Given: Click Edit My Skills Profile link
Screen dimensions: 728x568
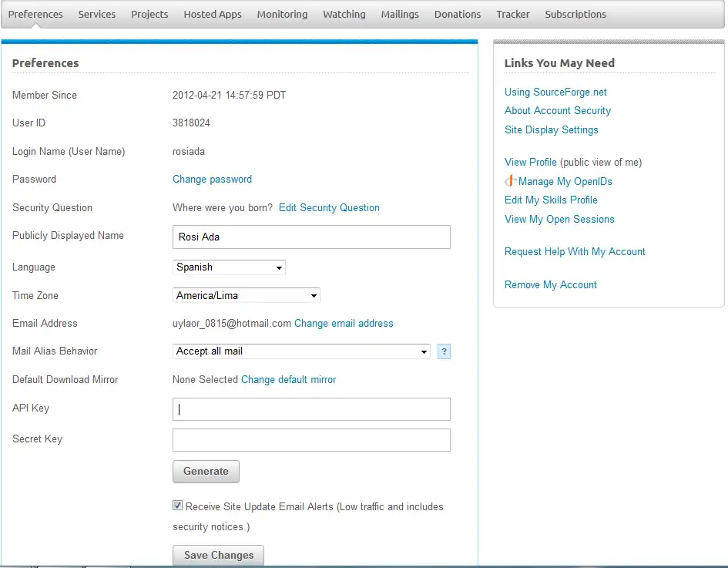Looking at the screenshot, I should coord(551,200).
